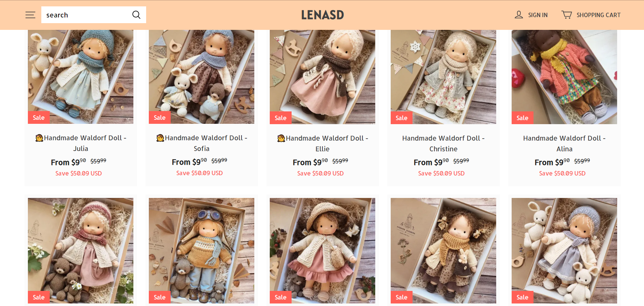Click the LENASD logo
644x306 pixels.
tap(323, 15)
